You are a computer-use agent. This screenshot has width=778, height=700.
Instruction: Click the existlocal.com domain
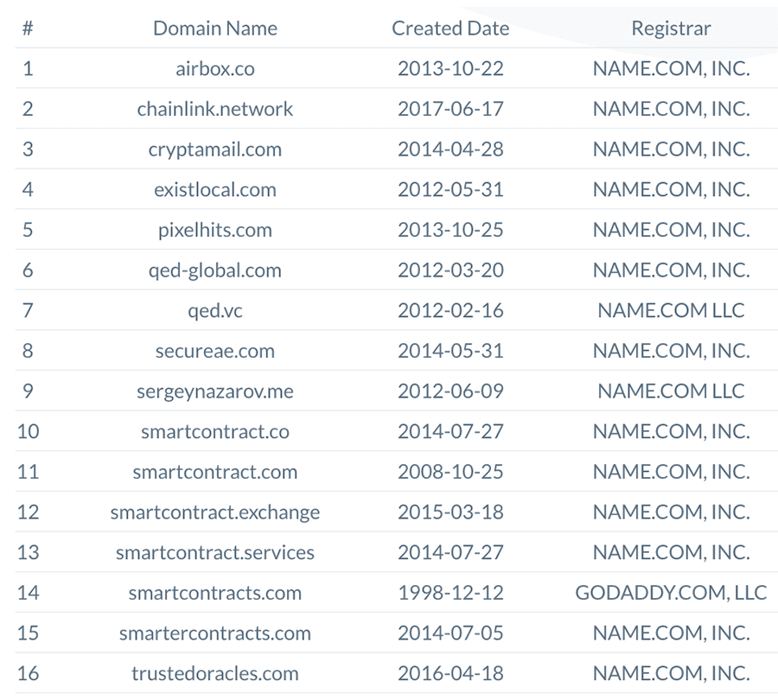[215, 189]
